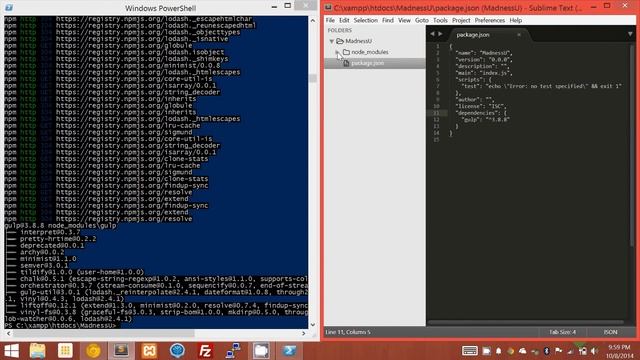640x360 pixels.
Task: Open the Windows Start button
Action: click(x=11, y=351)
